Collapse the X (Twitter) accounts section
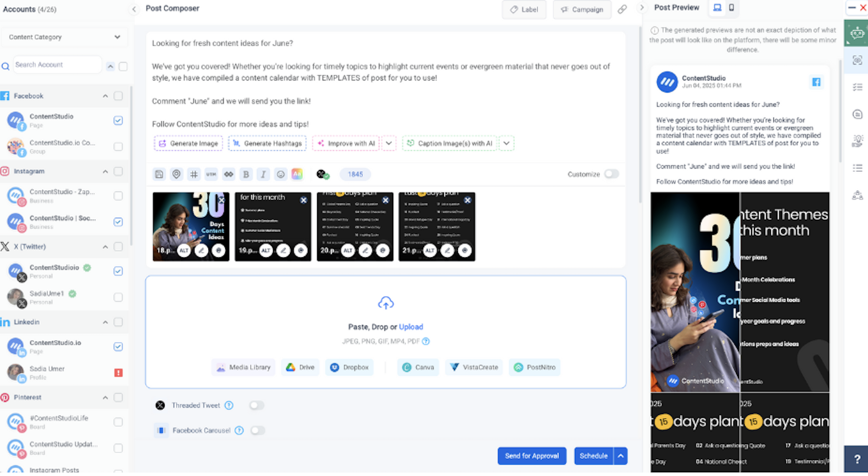Viewport: 868px width, 476px height. pos(105,246)
